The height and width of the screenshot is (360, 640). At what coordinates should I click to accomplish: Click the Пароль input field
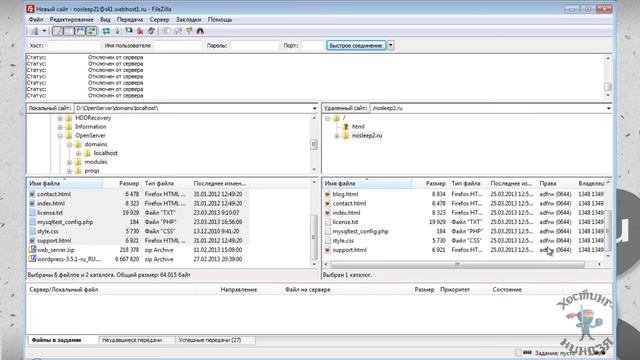(x=255, y=46)
